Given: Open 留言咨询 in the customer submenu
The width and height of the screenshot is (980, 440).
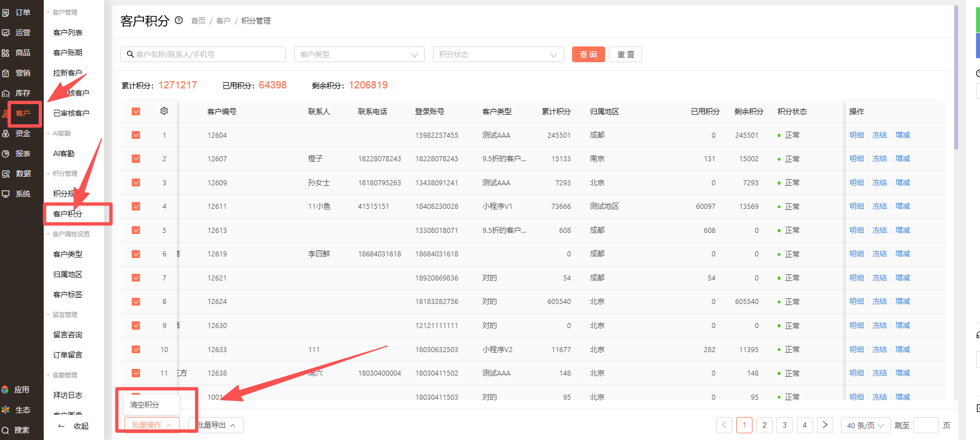Looking at the screenshot, I should click(x=68, y=335).
